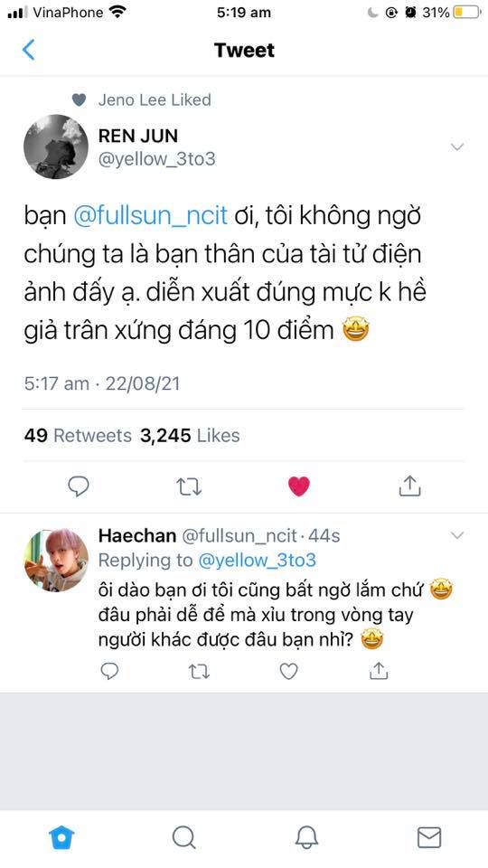
Task: Open the options chevron on REN JUN's tweet
Action: click(x=457, y=146)
